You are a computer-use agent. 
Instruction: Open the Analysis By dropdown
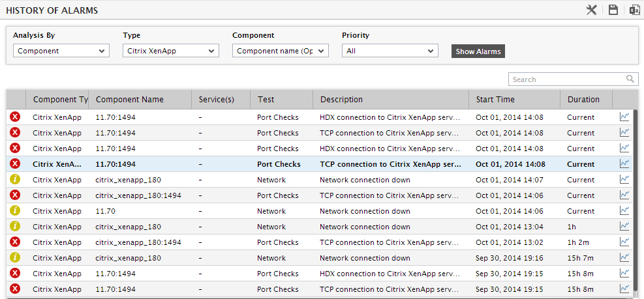pos(61,51)
